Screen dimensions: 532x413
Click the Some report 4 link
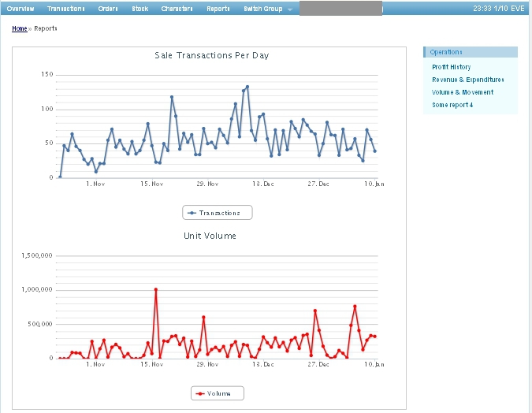tap(452, 105)
